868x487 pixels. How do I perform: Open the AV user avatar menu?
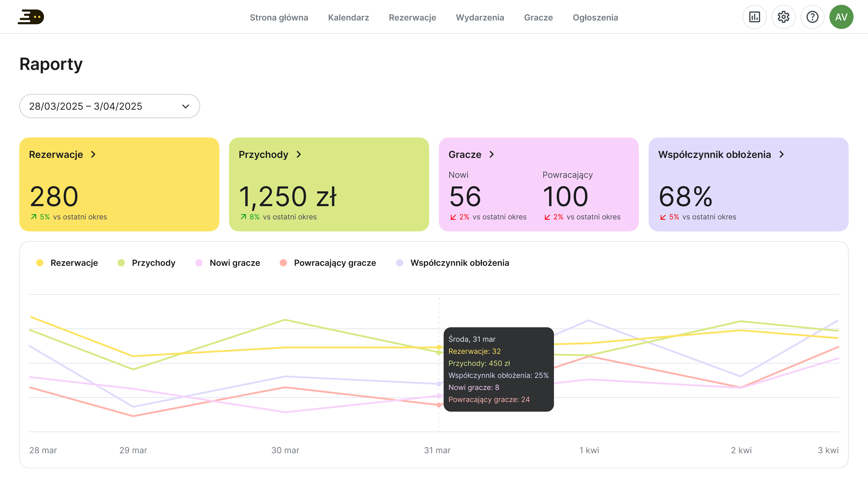tap(841, 17)
